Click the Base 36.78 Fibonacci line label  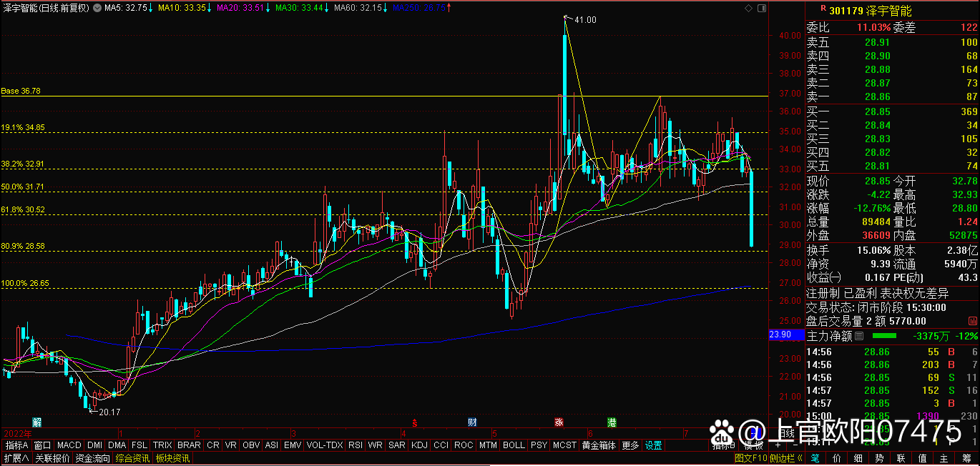tap(21, 91)
